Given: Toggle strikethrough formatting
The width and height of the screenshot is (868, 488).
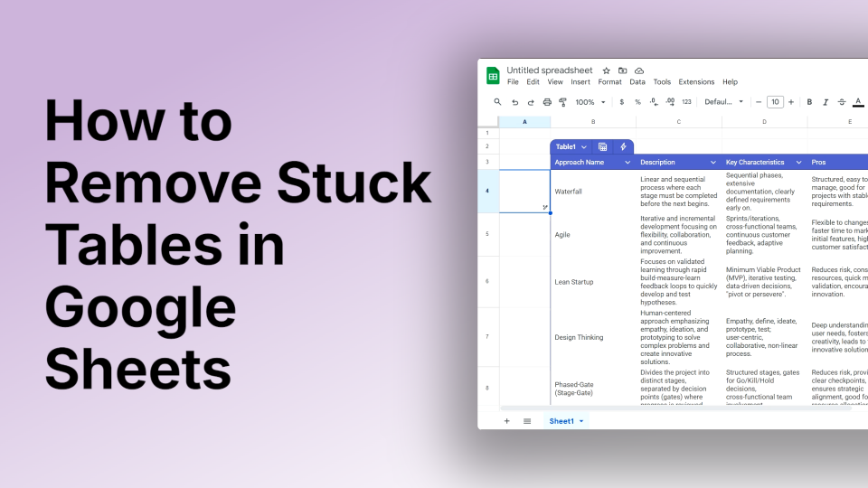Looking at the screenshot, I should [842, 102].
